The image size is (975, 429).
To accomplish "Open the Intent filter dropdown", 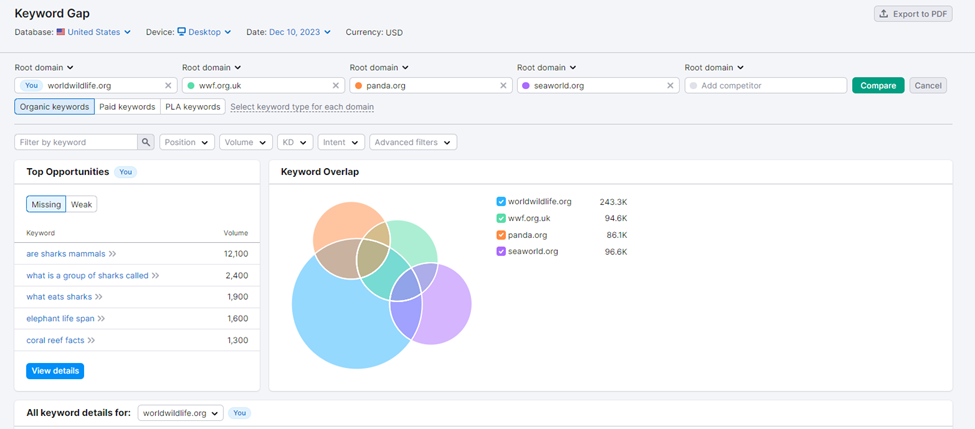I will pos(341,142).
